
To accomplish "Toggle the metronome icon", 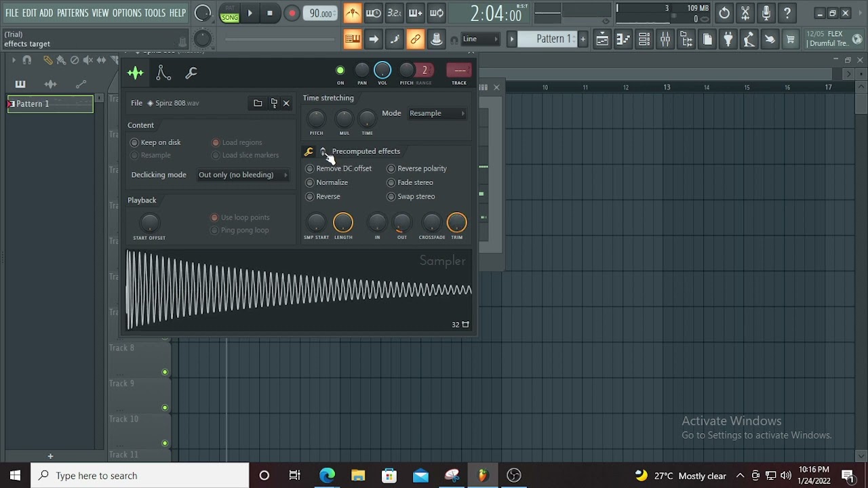I will [x=352, y=13].
